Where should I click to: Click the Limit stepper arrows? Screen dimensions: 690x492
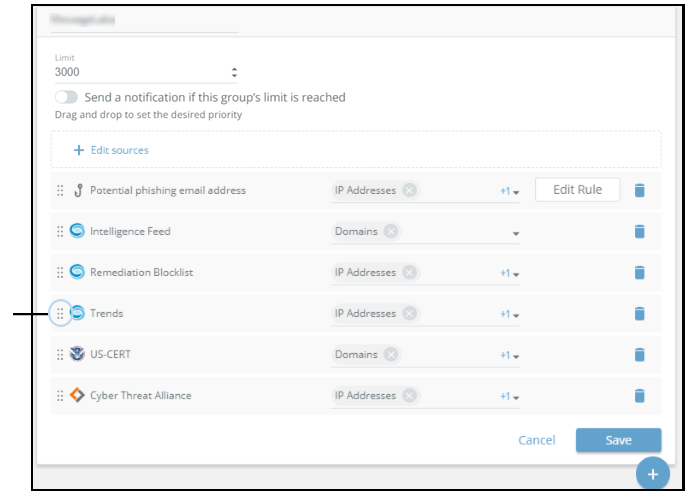234,72
